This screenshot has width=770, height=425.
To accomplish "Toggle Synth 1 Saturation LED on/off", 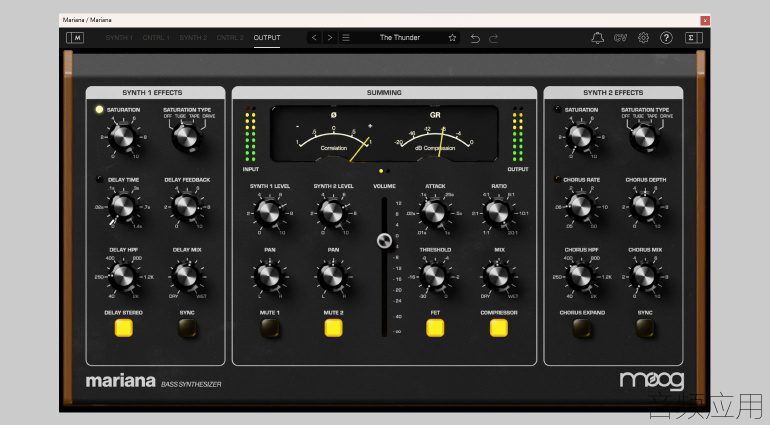I will pyautogui.click(x=99, y=110).
